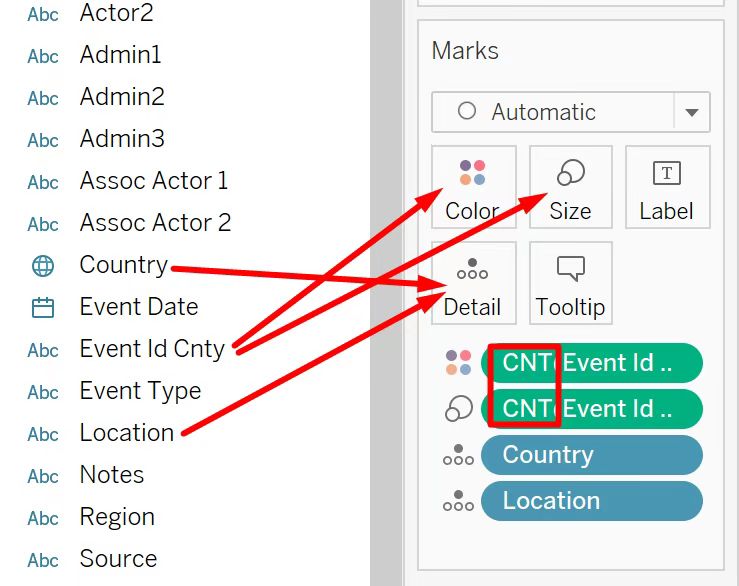
Task: Click the mark type dropdown arrow
Action: 692,112
